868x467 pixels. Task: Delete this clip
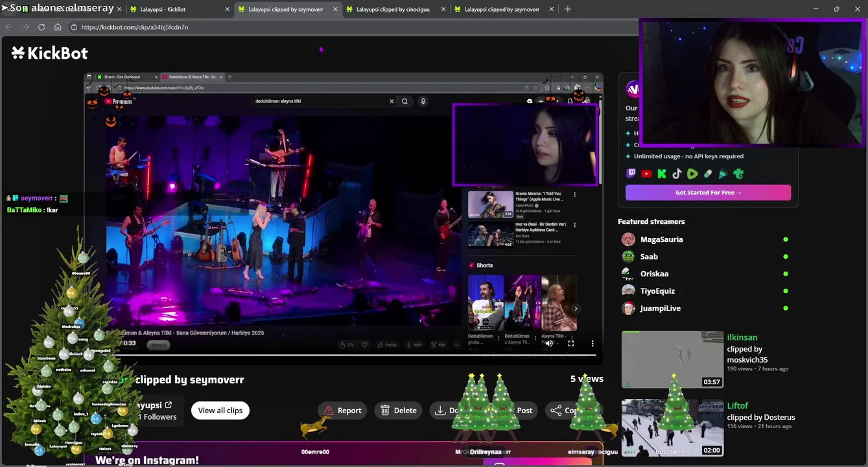coord(399,411)
